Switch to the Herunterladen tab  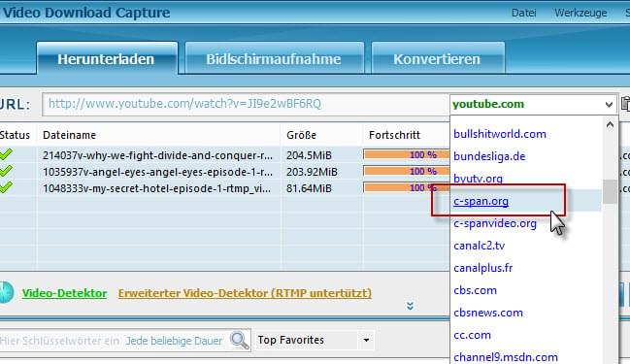[x=107, y=58]
